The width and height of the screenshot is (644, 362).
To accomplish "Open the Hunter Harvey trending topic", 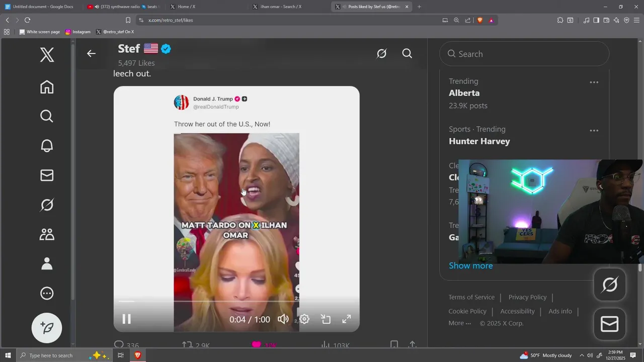I will [x=479, y=141].
